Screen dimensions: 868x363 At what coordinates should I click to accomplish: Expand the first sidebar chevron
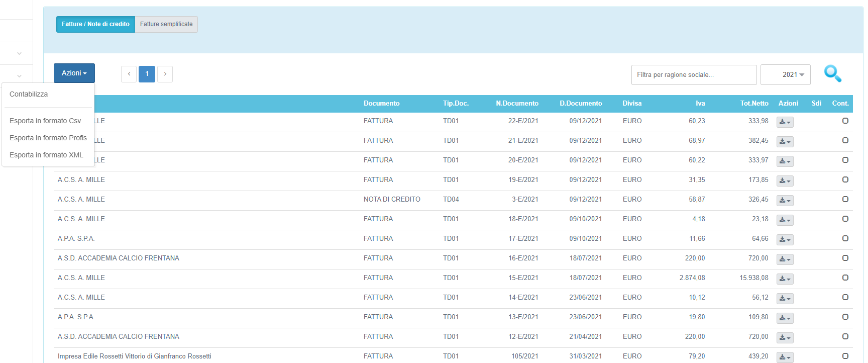click(x=19, y=53)
